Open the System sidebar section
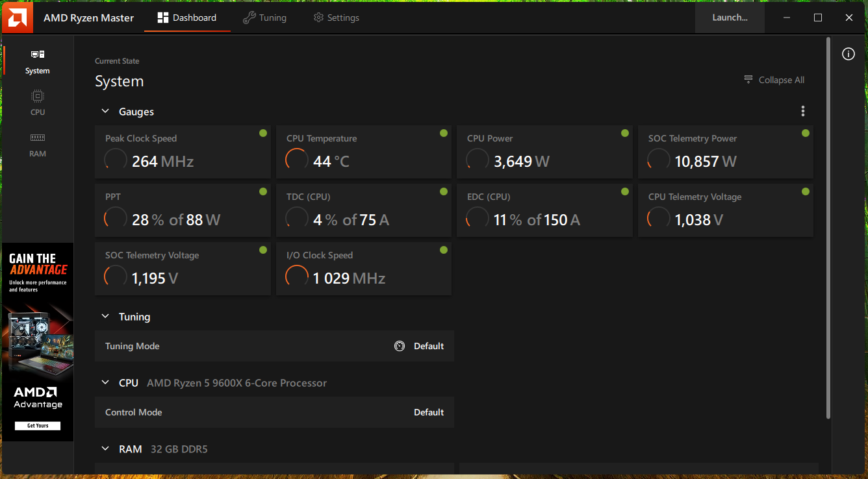Viewport: 868px width, 479px height. [38, 62]
